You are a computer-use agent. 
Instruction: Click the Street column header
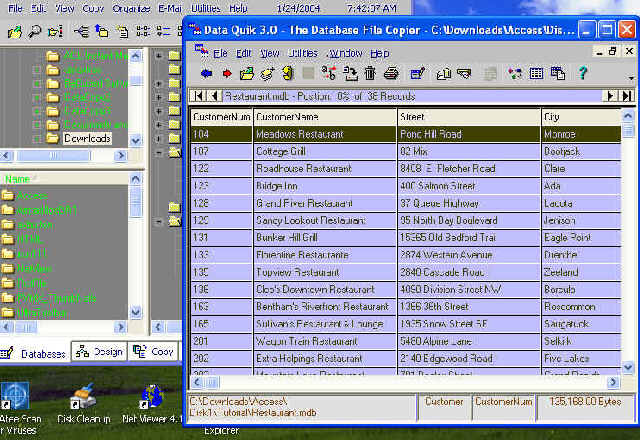469,117
